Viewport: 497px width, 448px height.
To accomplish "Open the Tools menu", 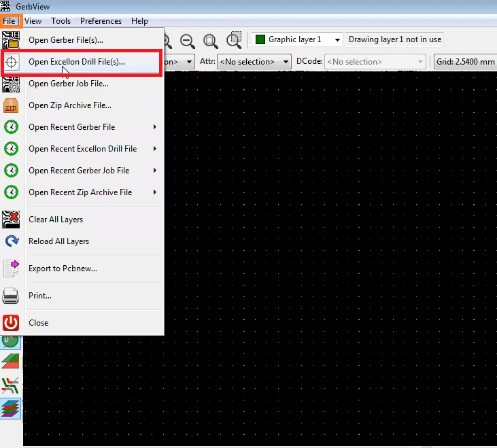I will (x=61, y=21).
